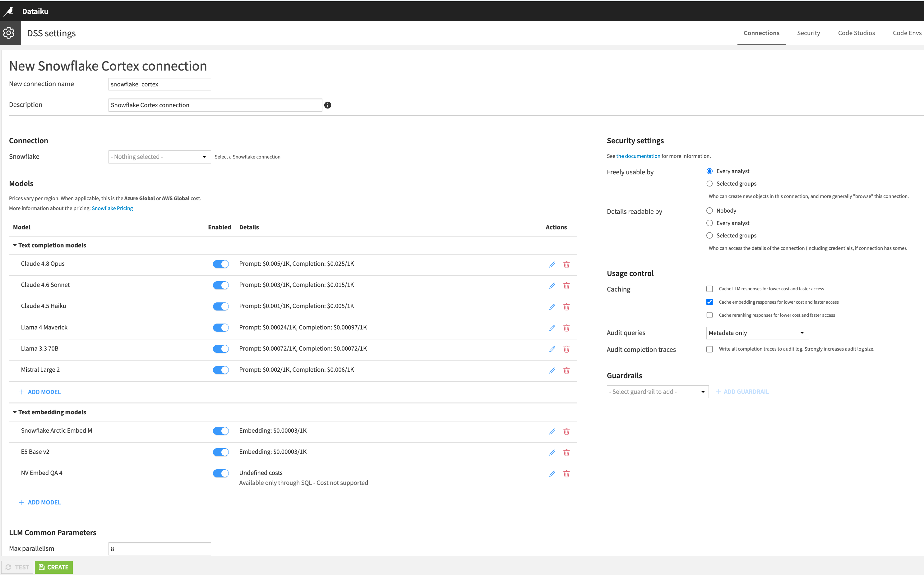
Task: Click the CREATE button
Action: point(54,568)
